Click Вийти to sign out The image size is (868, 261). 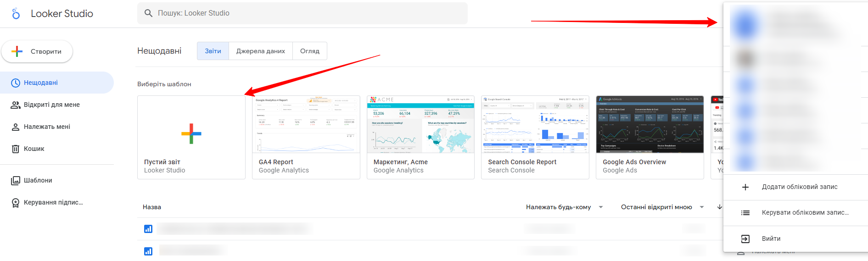coord(795,239)
